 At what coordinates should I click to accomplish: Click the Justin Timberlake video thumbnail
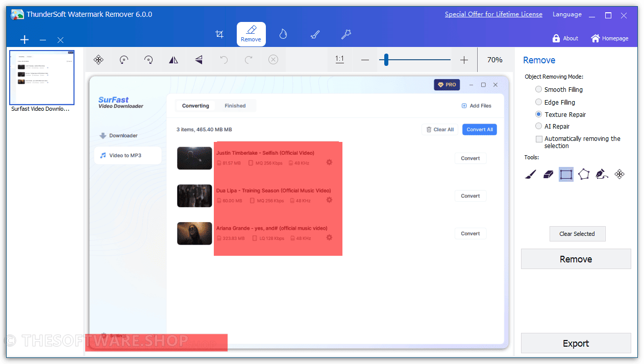click(194, 158)
